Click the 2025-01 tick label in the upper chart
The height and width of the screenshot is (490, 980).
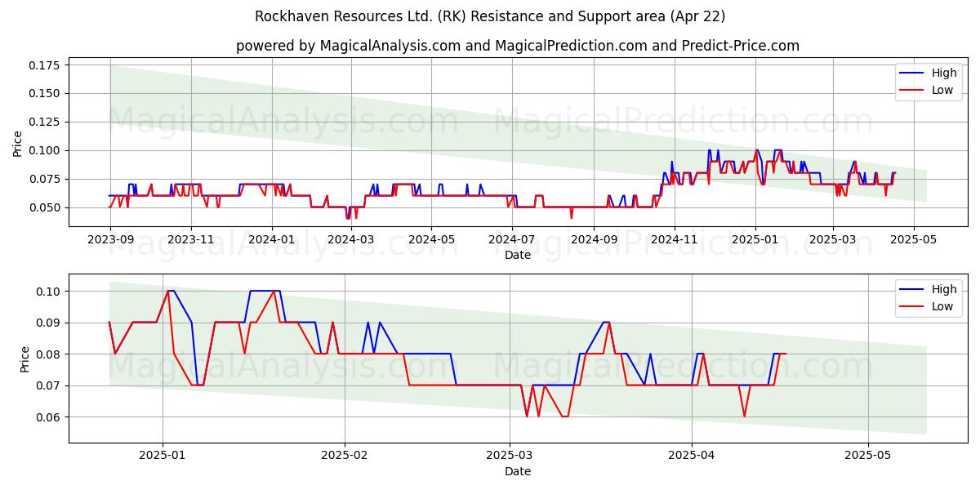755,239
